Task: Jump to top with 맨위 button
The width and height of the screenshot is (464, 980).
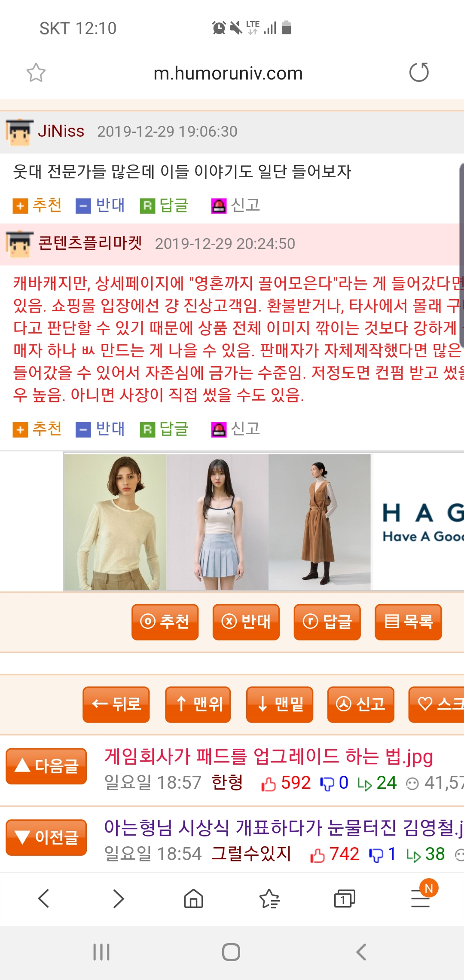Action: coord(198,704)
